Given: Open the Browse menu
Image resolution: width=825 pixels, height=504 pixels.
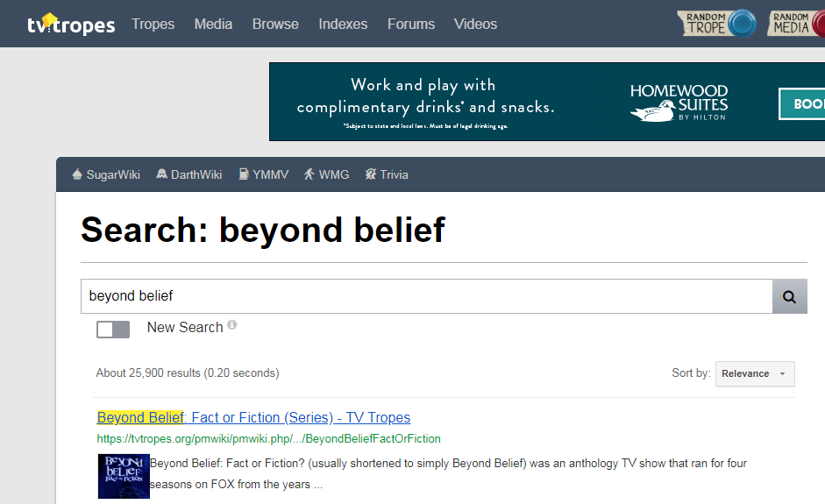Looking at the screenshot, I should coord(275,25).
